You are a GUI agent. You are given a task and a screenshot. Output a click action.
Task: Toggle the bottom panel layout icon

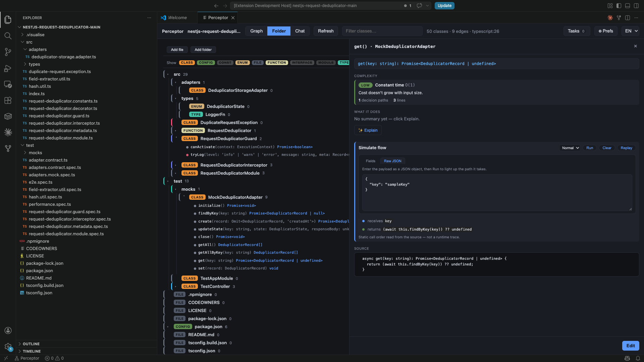click(x=628, y=6)
